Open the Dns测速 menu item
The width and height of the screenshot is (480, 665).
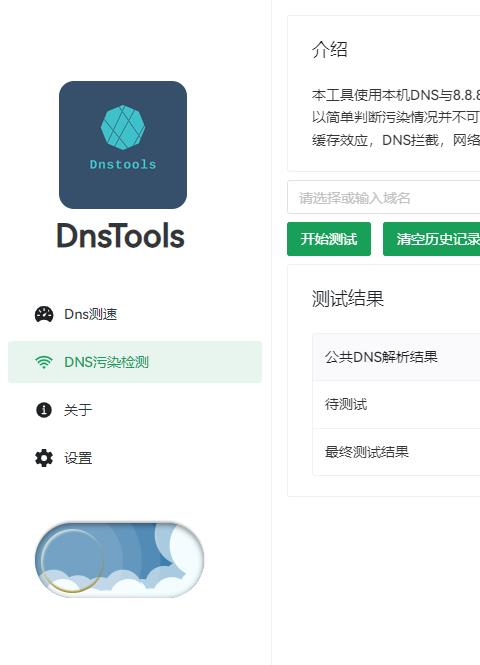pyautogui.click(x=135, y=314)
